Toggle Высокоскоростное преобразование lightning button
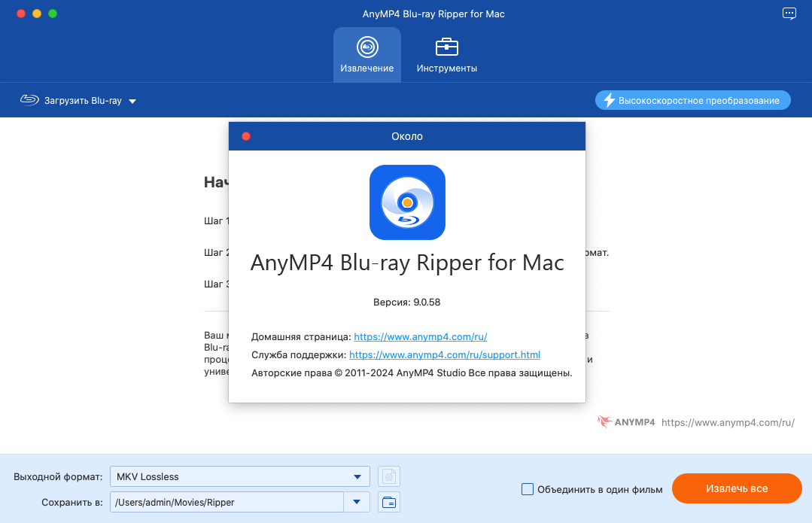 pos(692,100)
